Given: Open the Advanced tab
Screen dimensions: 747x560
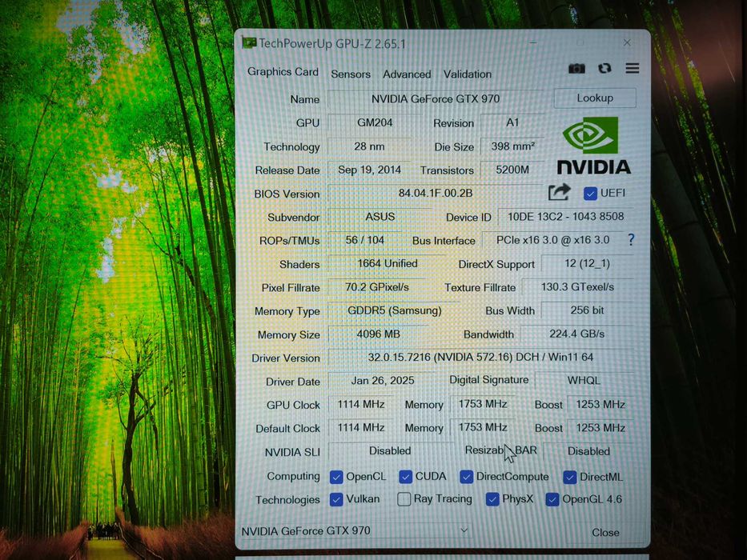Looking at the screenshot, I should (x=407, y=74).
